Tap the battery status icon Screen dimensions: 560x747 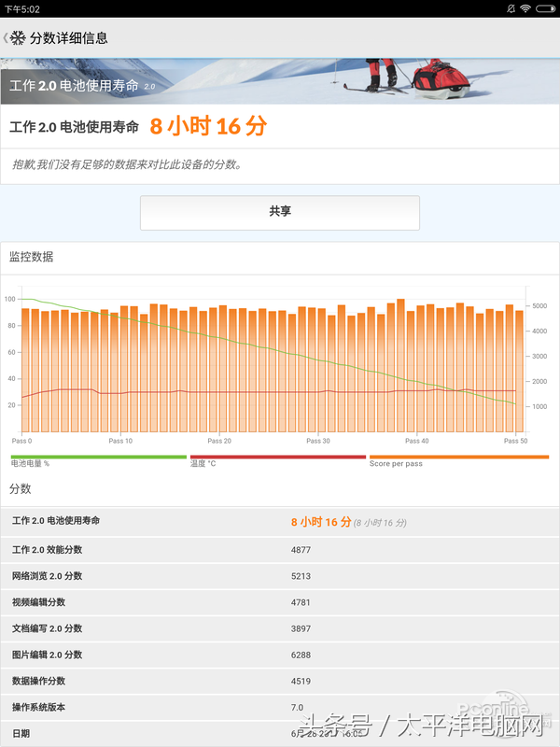tap(545, 8)
